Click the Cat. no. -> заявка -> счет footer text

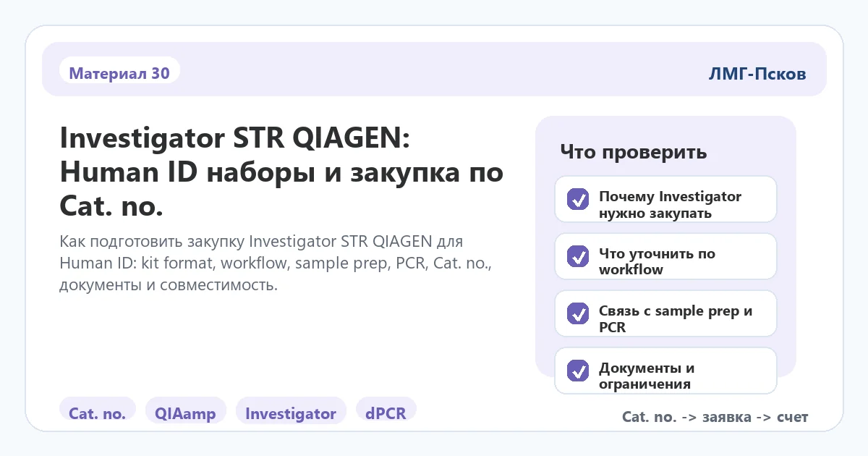[x=715, y=417]
